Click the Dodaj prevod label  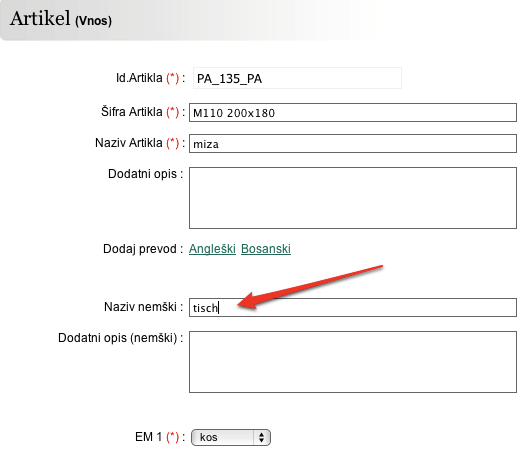point(140,249)
